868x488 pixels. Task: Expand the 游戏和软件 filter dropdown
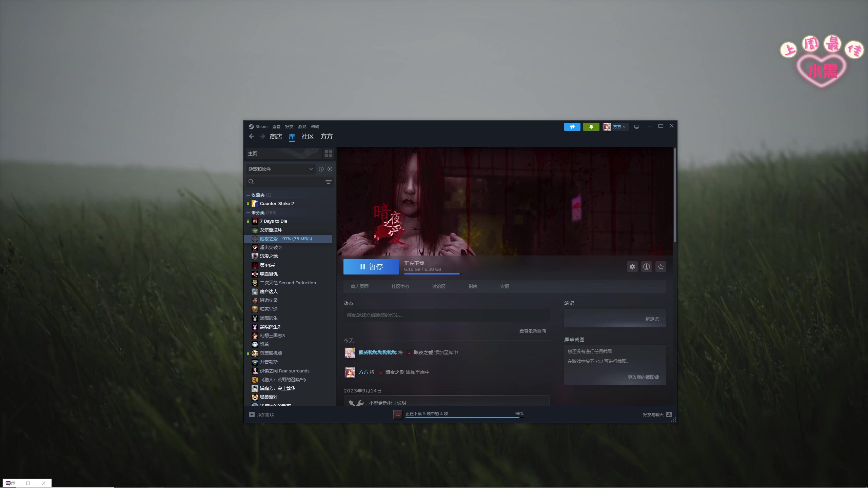pyautogui.click(x=281, y=169)
